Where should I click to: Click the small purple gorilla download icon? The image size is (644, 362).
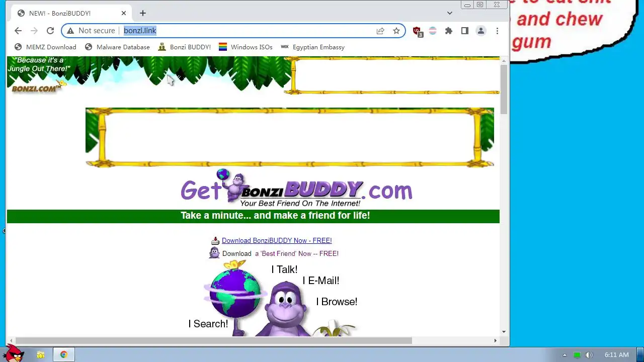(x=214, y=253)
